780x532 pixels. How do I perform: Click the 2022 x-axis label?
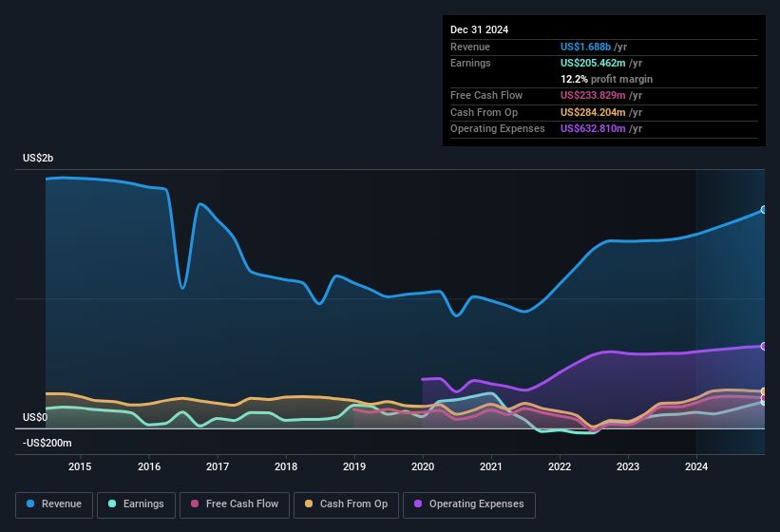[x=560, y=466]
